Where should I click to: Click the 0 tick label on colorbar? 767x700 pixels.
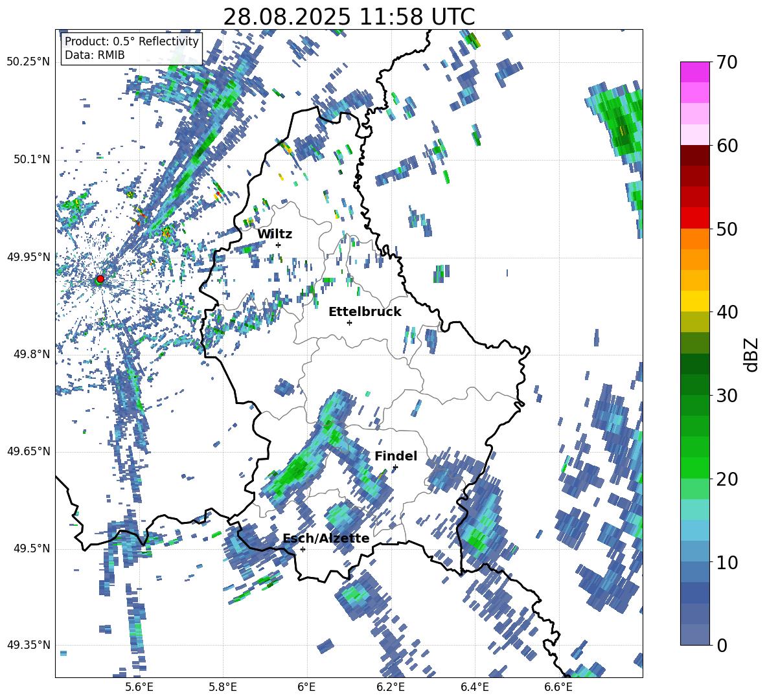(x=722, y=646)
